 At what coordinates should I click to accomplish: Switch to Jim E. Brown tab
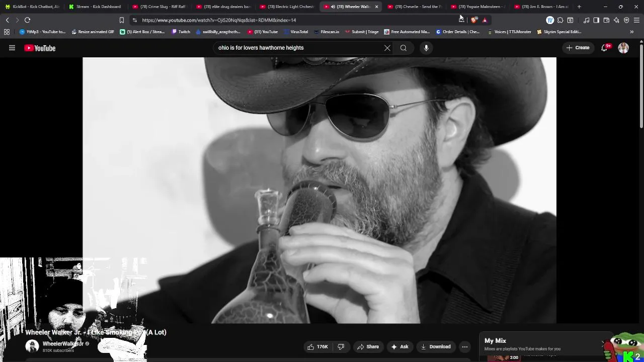point(541,7)
